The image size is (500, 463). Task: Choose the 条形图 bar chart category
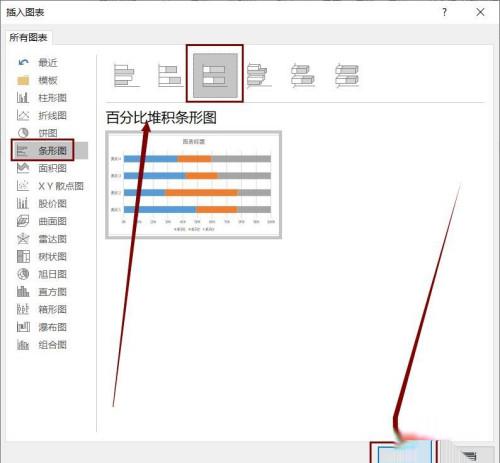click(50, 150)
